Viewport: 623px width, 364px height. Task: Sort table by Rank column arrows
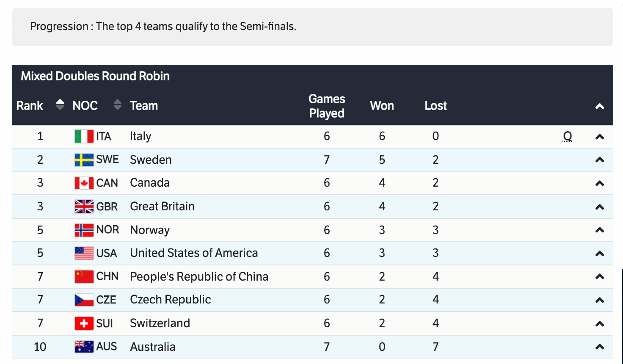click(x=60, y=105)
